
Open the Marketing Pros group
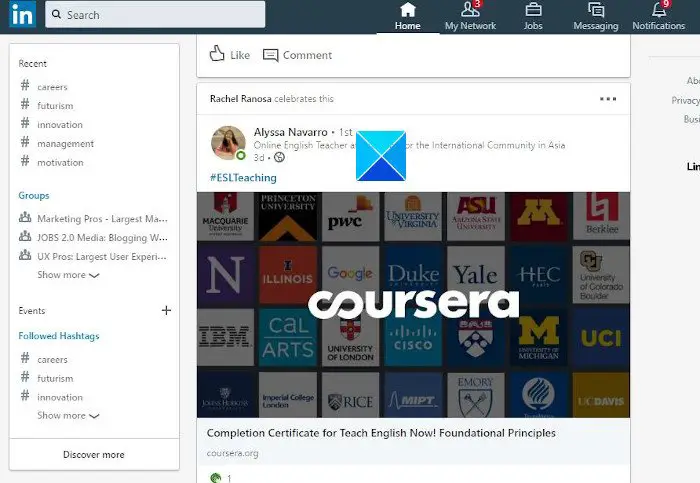pos(102,219)
